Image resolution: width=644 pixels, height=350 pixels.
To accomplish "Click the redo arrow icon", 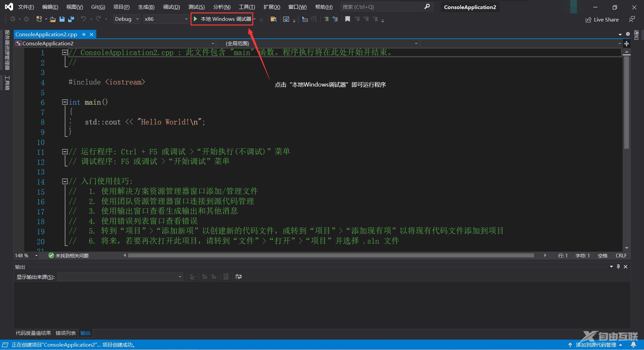I will coord(98,19).
